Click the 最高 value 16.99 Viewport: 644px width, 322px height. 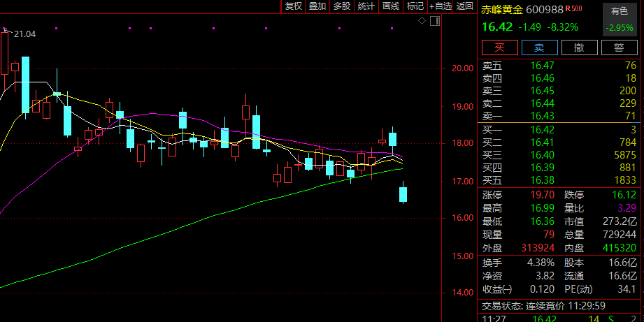pos(542,208)
